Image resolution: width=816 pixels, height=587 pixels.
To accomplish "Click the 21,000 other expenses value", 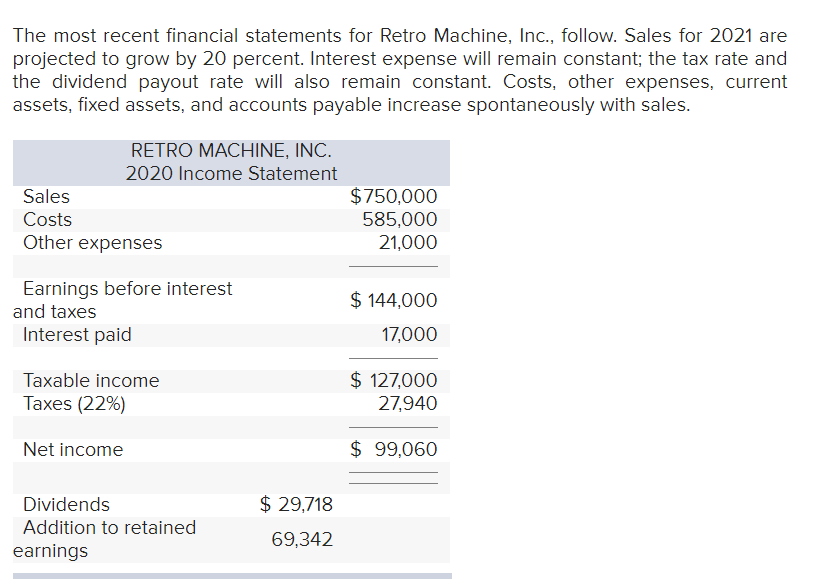I will coord(407,242).
